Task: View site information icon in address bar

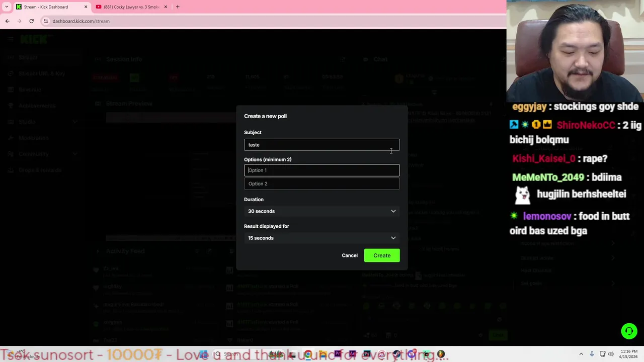Action: click(46, 21)
